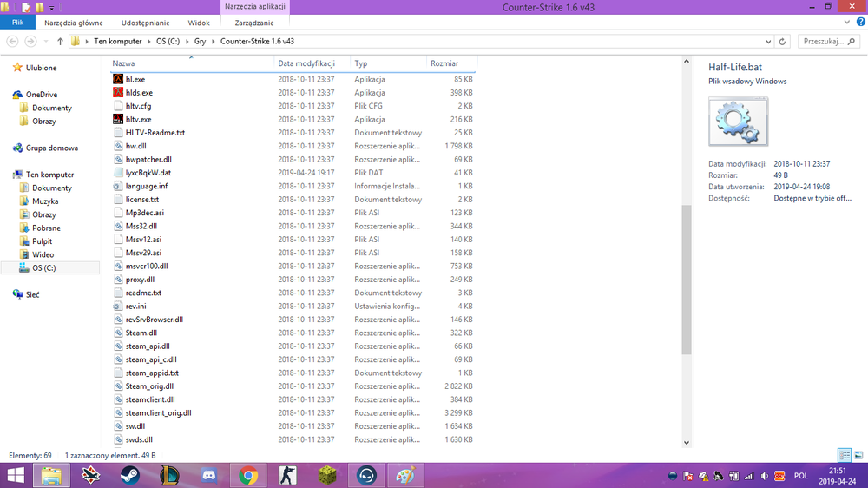Expand the chevron after Gry breadcrumb
The height and width of the screenshot is (488, 868).
[214, 42]
